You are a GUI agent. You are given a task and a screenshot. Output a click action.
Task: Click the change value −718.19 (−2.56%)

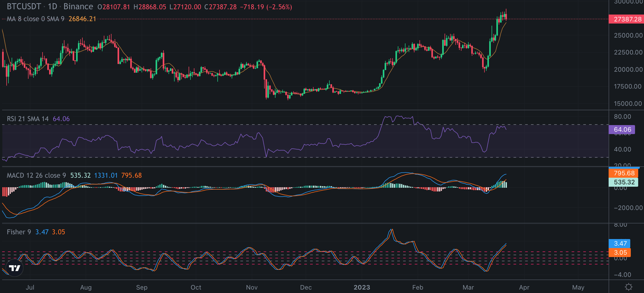(x=266, y=7)
